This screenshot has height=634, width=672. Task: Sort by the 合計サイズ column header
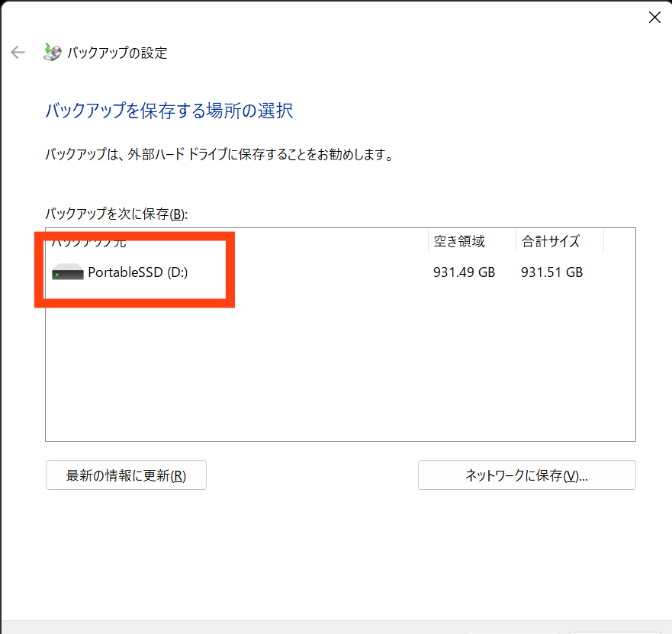pyautogui.click(x=551, y=242)
